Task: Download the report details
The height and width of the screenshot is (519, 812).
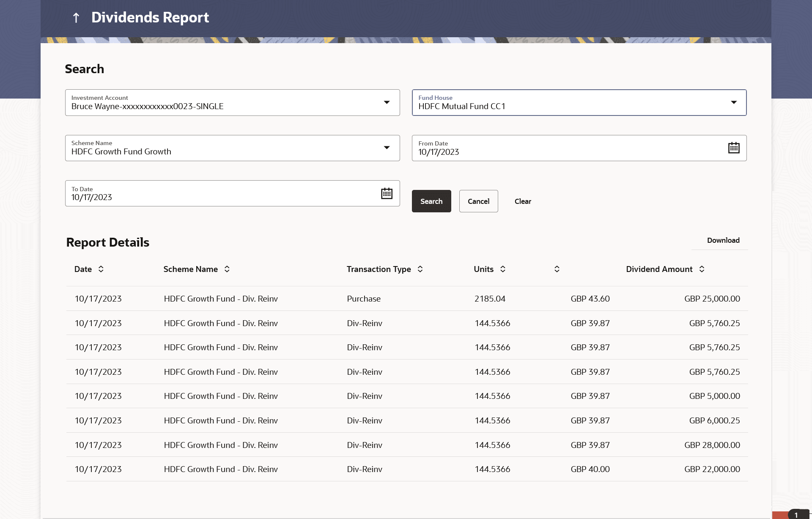Action: tap(723, 241)
